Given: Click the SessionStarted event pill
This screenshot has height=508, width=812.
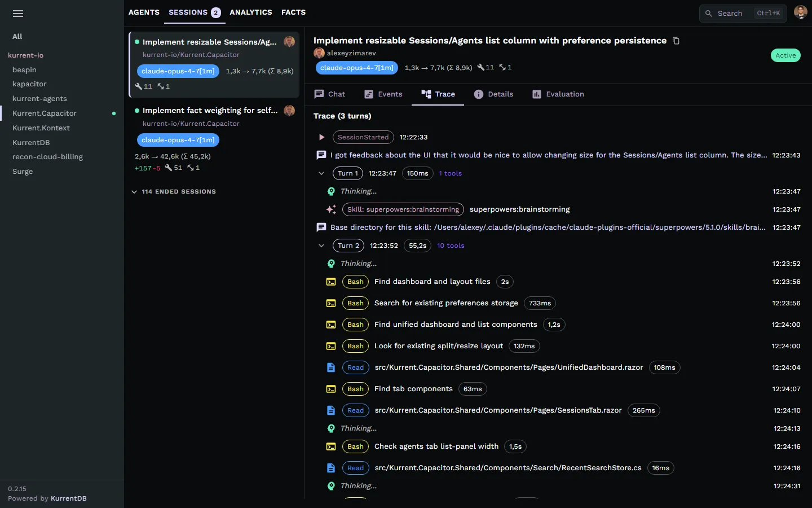Looking at the screenshot, I should (363, 137).
